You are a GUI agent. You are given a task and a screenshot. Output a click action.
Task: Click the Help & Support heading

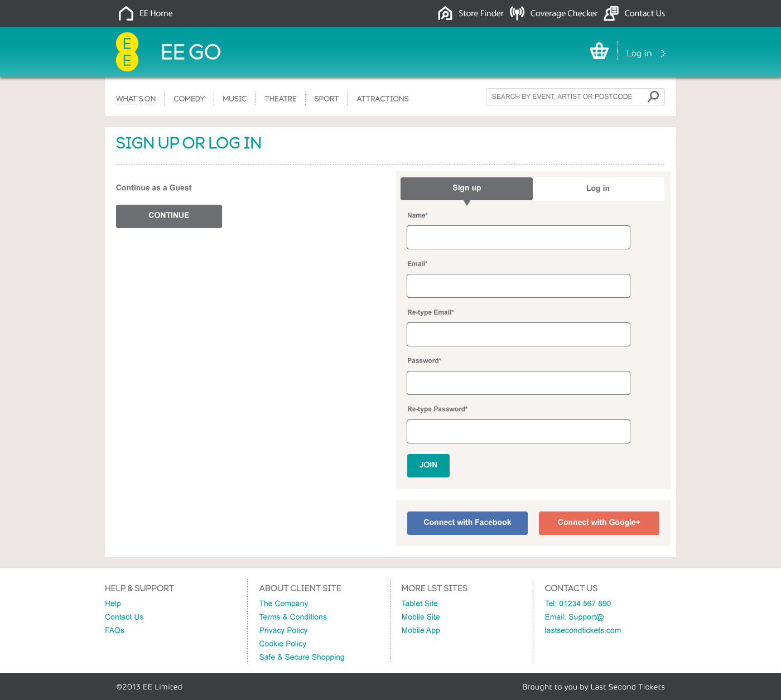tap(139, 588)
